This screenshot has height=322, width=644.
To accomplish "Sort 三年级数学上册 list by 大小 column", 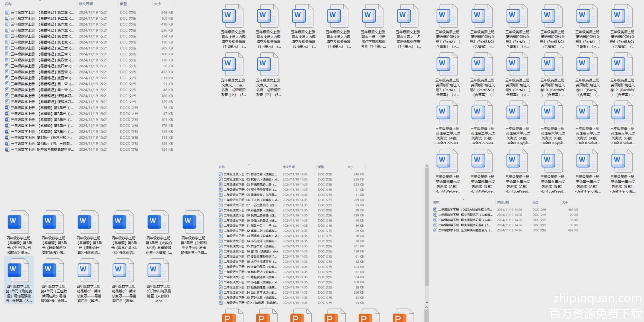I will [x=157, y=4].
